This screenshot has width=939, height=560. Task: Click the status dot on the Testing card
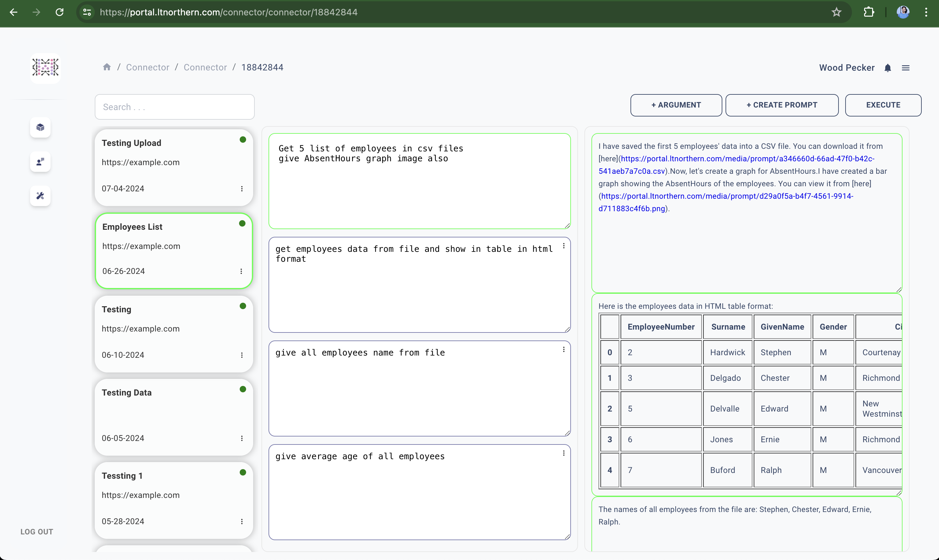point(243,306)
